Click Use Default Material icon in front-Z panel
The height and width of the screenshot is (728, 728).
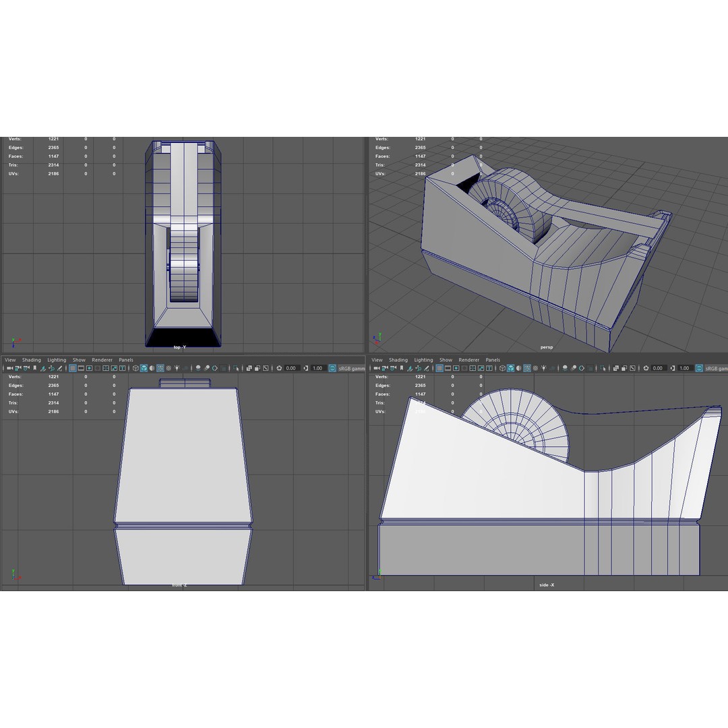pyautogui.click(x=152, y=368)
